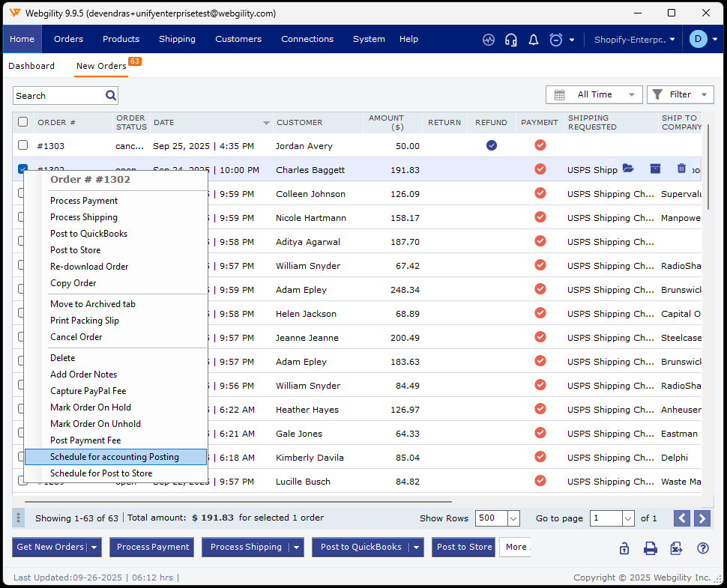Viewport: 727px width, 588px height.
Task: Delete the order with the trash icon
Action: [x=681, y=169]
